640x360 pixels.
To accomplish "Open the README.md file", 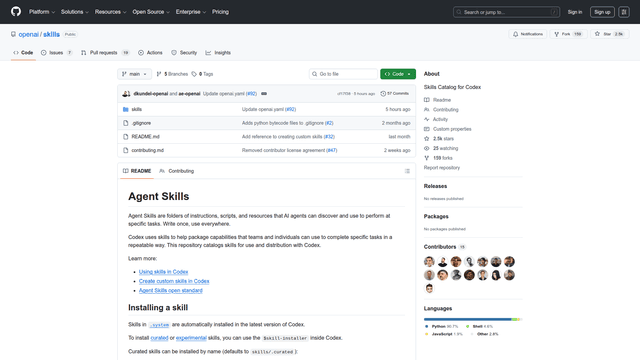I will [x=145, y=137].
